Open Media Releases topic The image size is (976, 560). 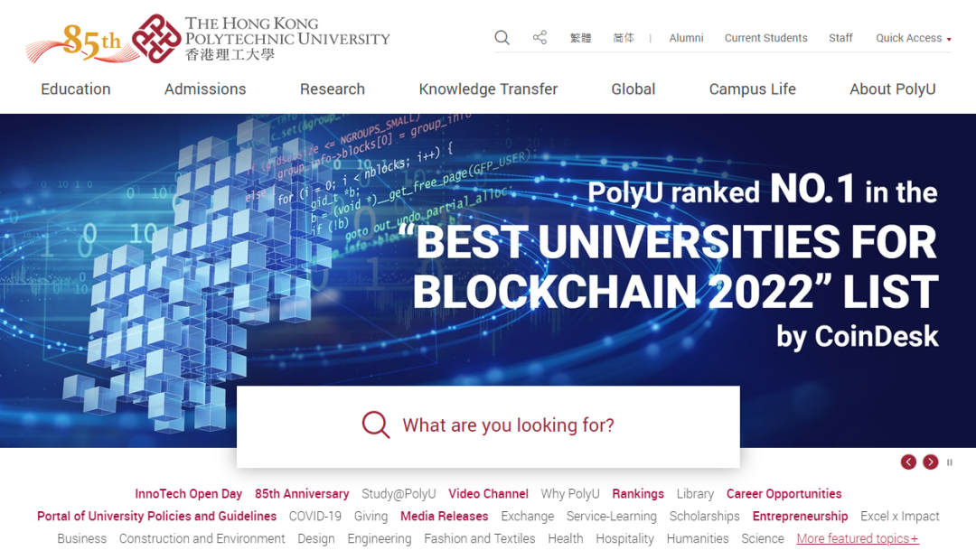pos(444,517)
